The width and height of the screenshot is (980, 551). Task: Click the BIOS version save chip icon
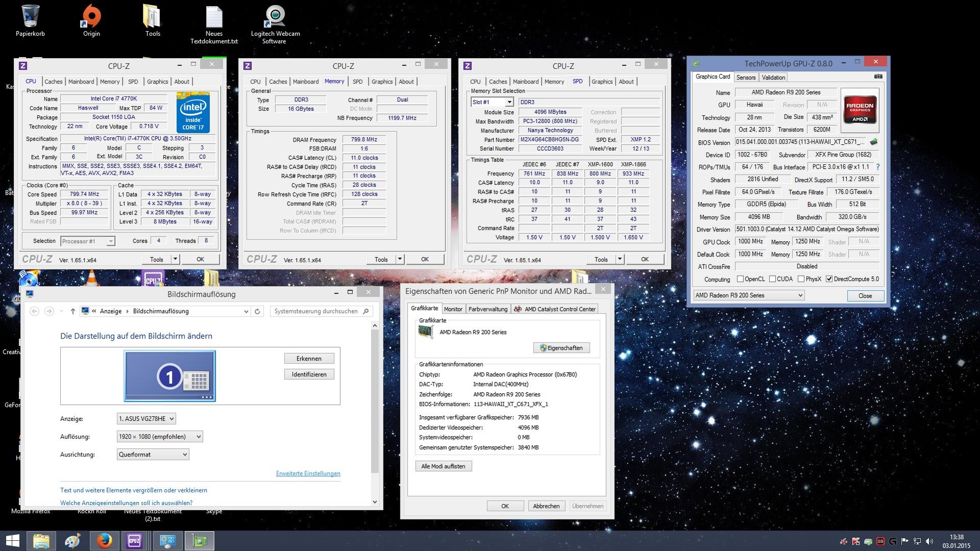coord(874,142)
